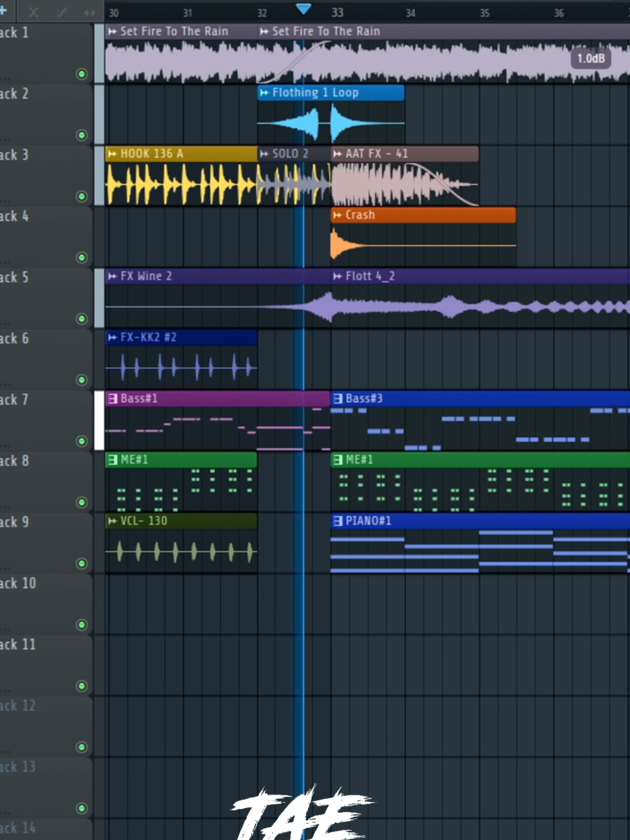Open the FX Wine 2 clip menu icon
This screenshot has height=840, width=630.
pyautogui.click(x=112, y=276)
